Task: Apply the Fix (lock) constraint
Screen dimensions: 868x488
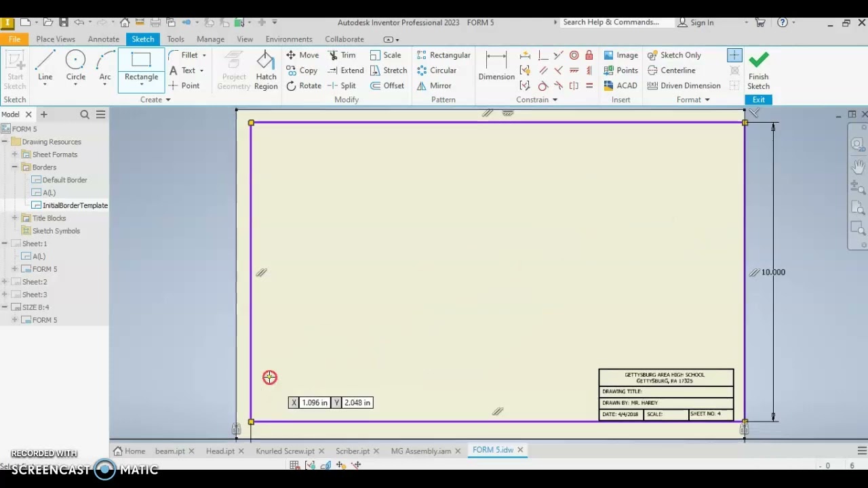Action: (x=589, y=55)
